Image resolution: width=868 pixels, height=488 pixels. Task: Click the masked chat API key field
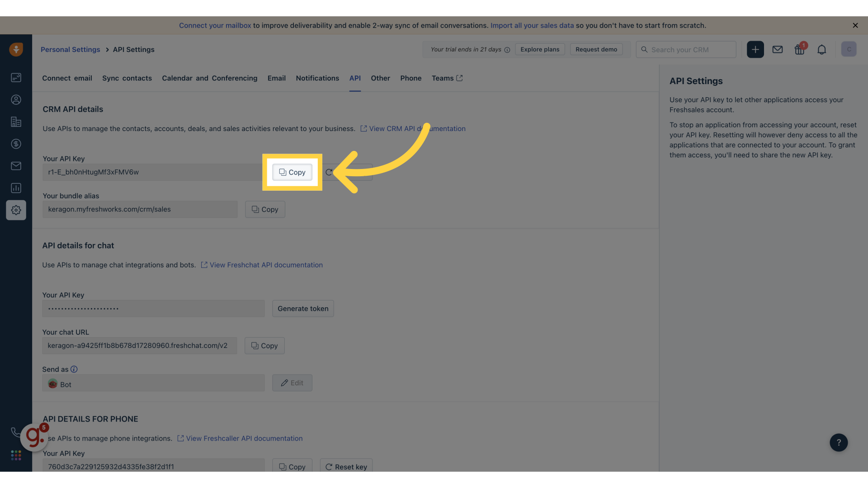click(153, 309)
